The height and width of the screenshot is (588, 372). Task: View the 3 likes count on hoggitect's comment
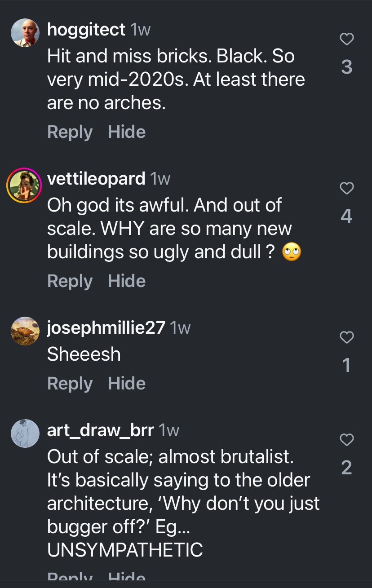(x=346, y=67)
